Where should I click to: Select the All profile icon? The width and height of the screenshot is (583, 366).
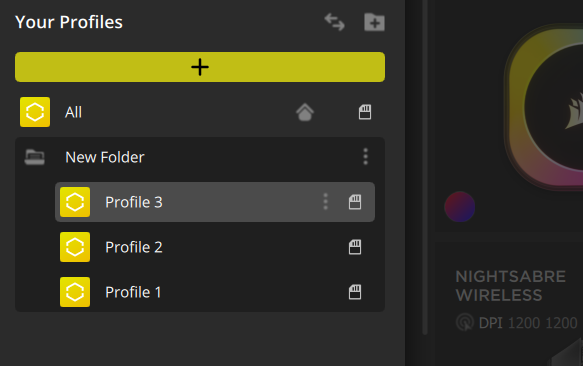(x=35, y=112)
